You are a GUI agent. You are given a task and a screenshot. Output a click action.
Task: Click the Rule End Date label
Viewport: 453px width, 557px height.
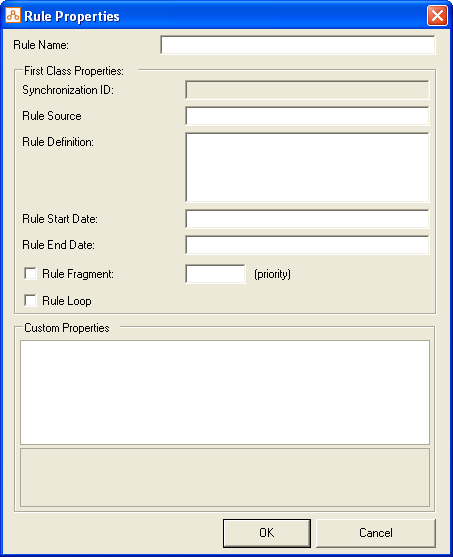(58, 245)
